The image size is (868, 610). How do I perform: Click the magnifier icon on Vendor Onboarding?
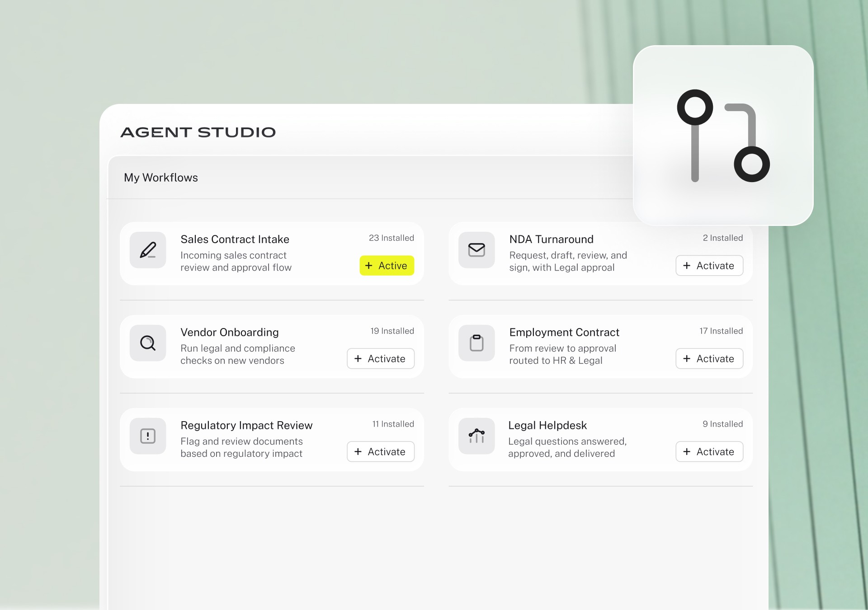pyautogui.click(x=147, y=343)
